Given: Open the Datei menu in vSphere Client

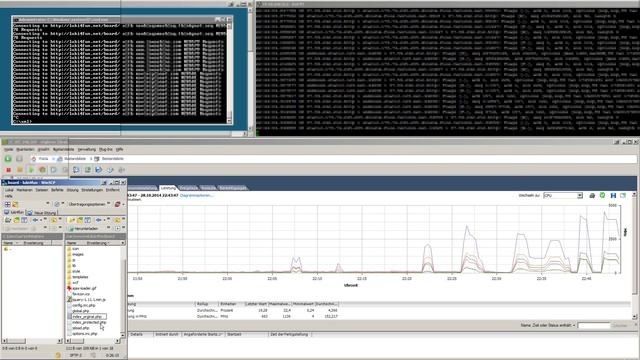Looking at the screenshot, I should pyautogui.click(x=9, y=149).
